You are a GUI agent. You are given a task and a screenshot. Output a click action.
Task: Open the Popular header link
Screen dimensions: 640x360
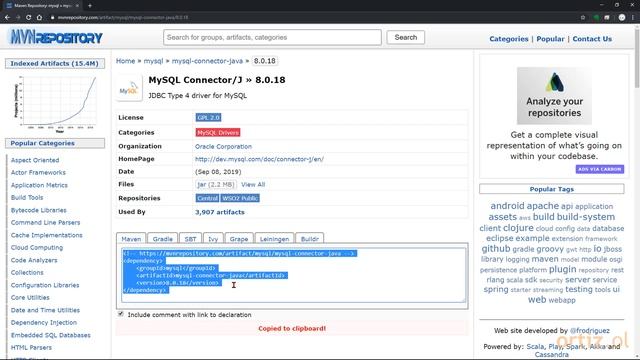550,39
